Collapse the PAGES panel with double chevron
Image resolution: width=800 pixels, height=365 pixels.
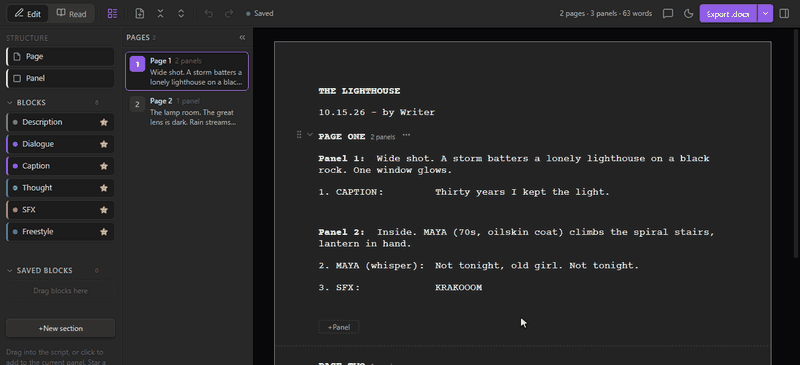click(242, 37)
